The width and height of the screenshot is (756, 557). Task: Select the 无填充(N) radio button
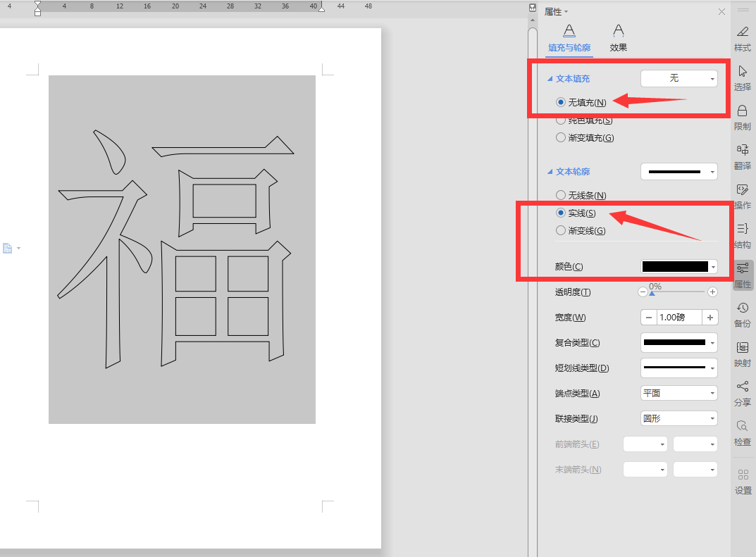click(561, 102)
